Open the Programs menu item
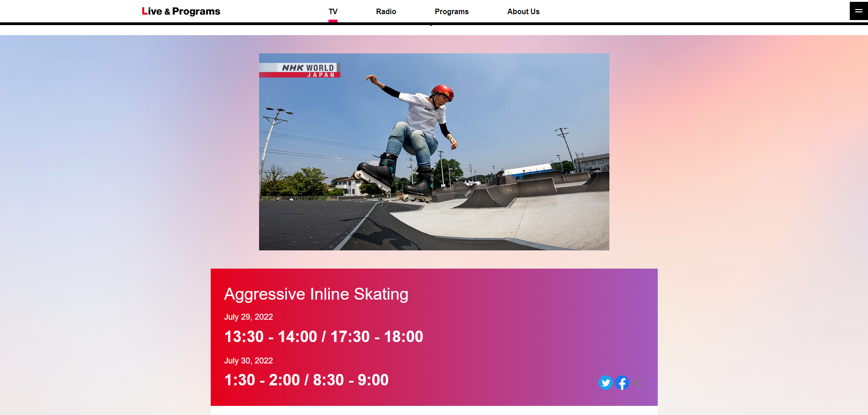The height and width of the screenshot is (415, 868). (452, 12)
